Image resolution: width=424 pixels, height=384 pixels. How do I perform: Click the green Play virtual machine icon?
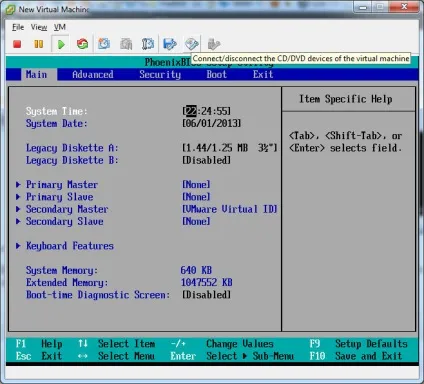pos(61,44)
